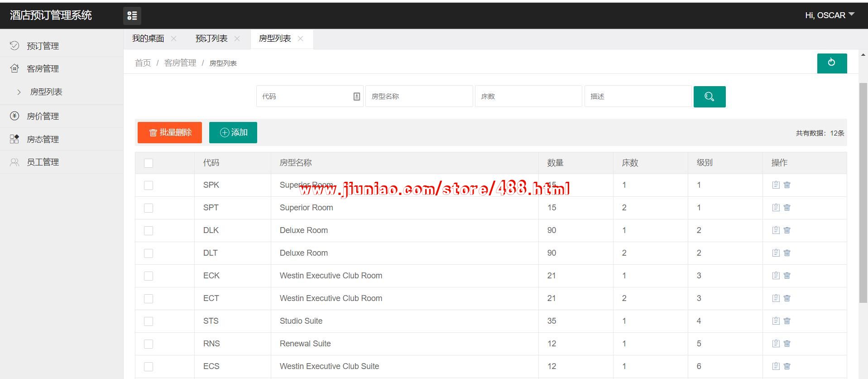Delete the DLK row using trash icon
The width and height of the screenshot is (868, 379).
click(787, 230)
